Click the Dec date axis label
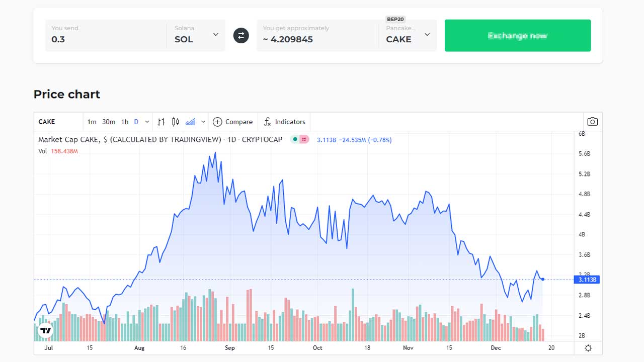644x362 pixels. point(496,348)
